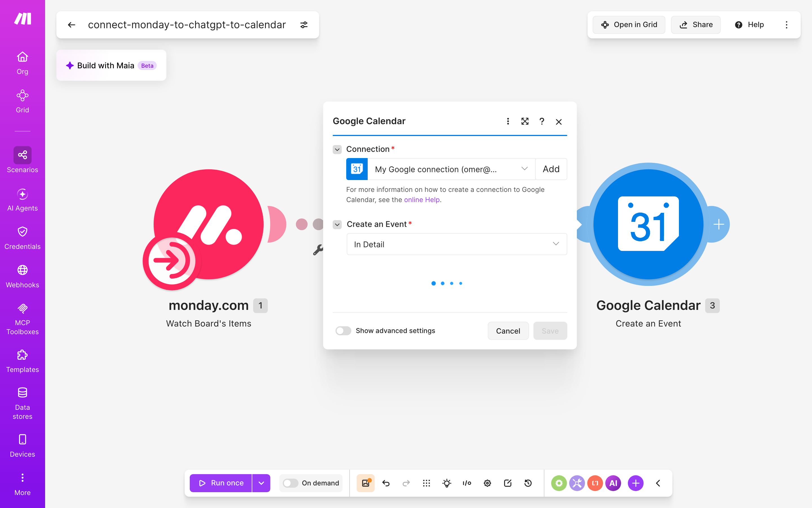The image size is (812, 508).
Task: Open the Help menu
Action: 749,25
